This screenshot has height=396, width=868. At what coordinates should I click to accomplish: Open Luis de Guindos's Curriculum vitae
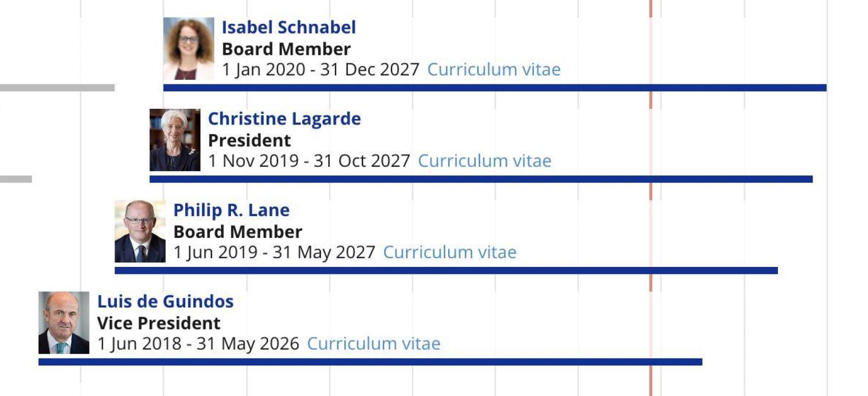click(x=375, y=343)
